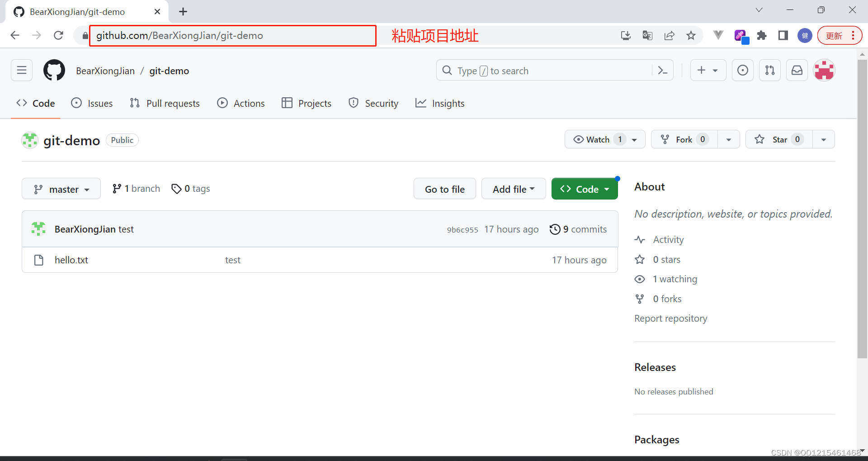Open the Pull requests icon in header
This screenshot has height=461, width=868.
coord(769,70)
